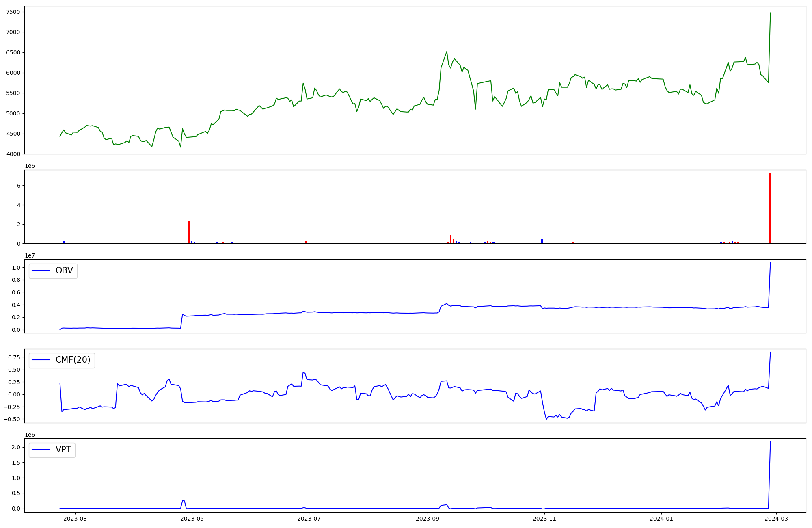812x528 pixels.
Task: Click the tallest red volume bar
Action: tap(769, 208)
